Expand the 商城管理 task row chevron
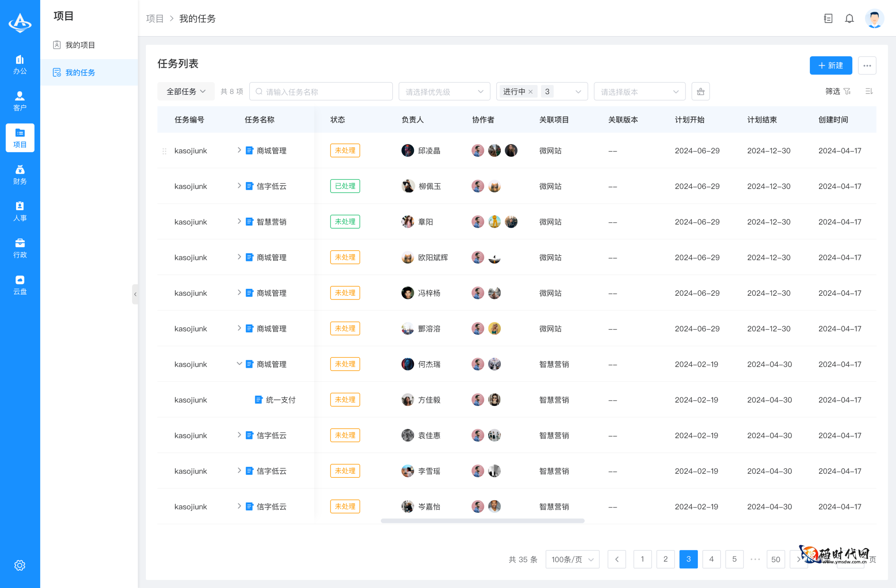 (239, 150)
